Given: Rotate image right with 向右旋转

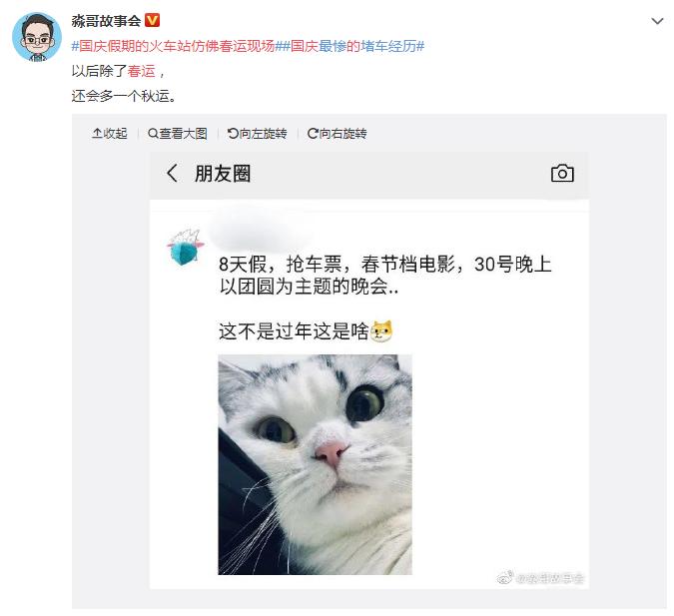Looking at the screenshot, I should [x=337, y=134].
